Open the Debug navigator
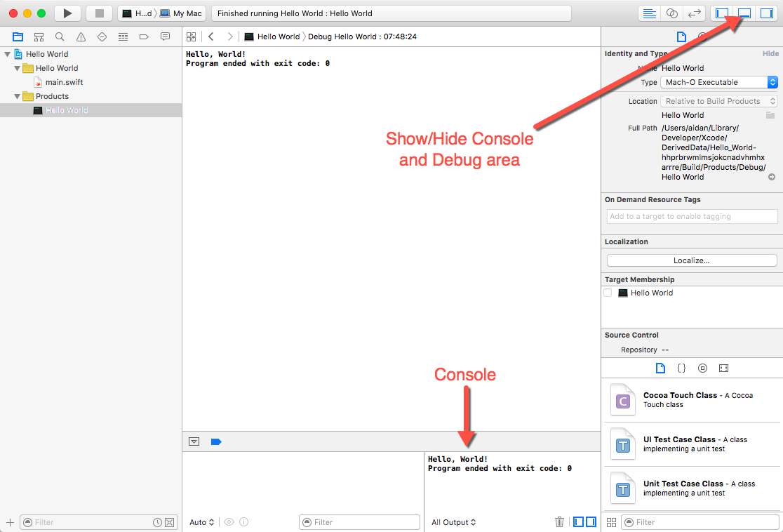 123,36
